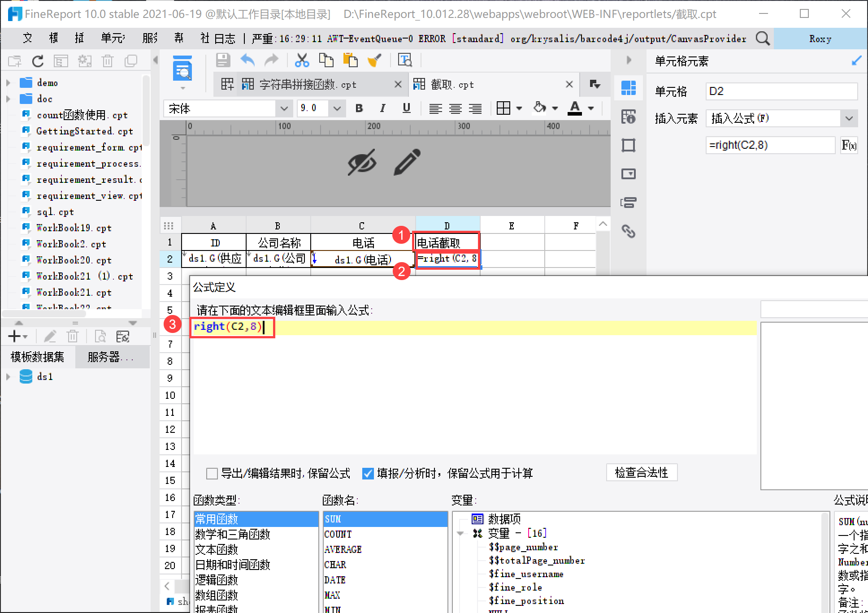Click the Bold formatting button

359,108
